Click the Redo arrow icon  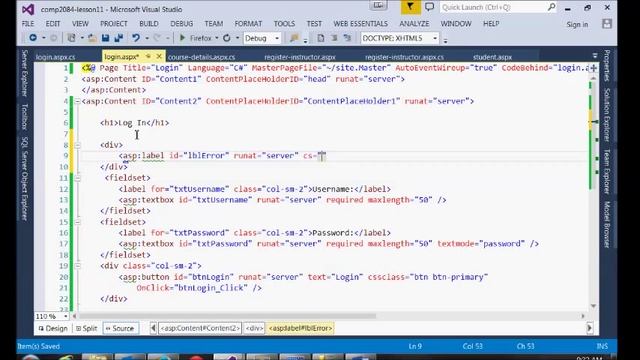[157, 38]
